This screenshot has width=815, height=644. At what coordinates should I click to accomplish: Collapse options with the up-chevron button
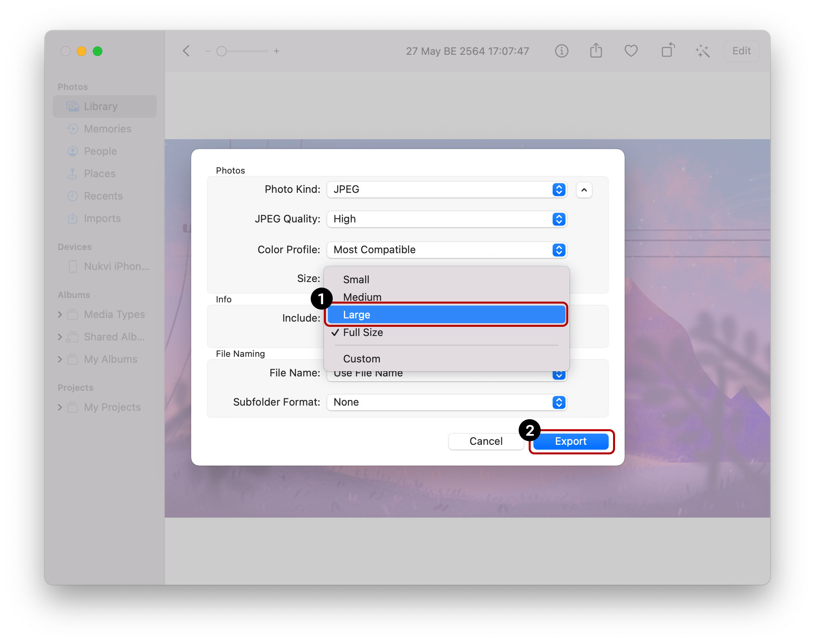pyautogui.click(x=584, y=190)
